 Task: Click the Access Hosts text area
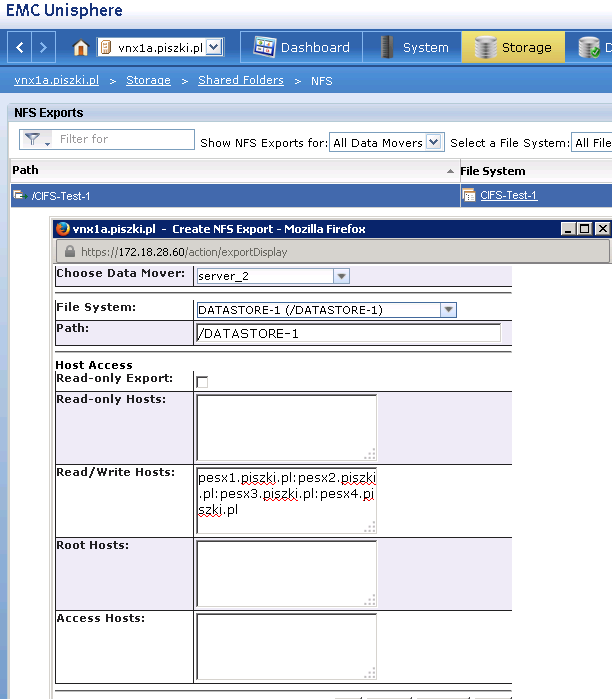(286, 646)
